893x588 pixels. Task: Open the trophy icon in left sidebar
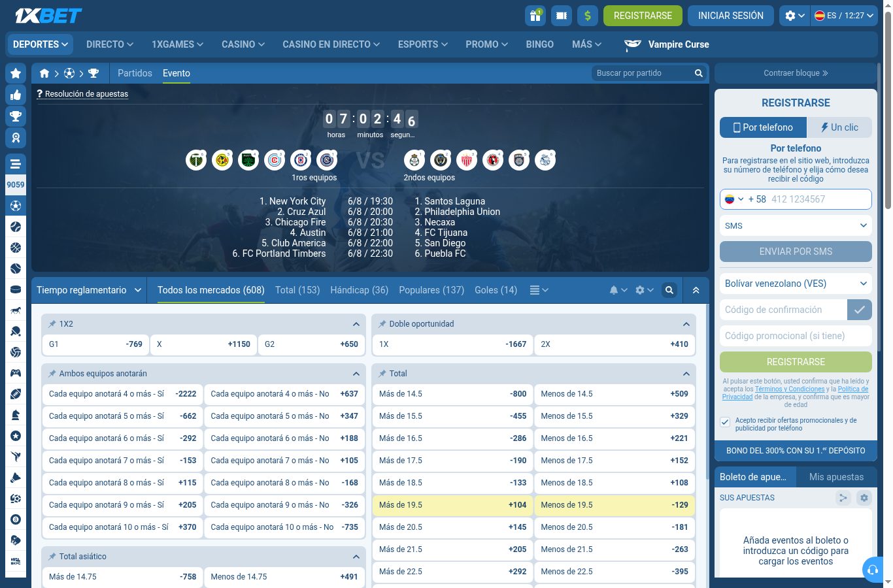click(x=16, y=117)
